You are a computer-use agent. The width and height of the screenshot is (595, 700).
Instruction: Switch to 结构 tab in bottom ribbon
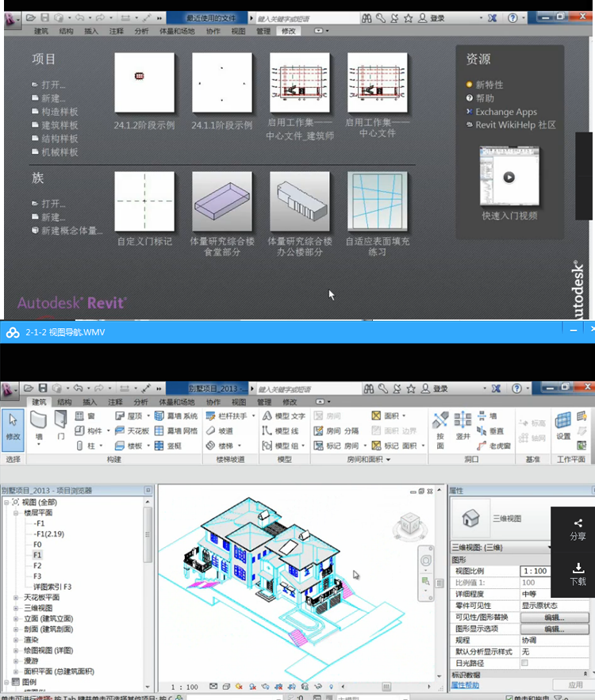coord(65,402)
